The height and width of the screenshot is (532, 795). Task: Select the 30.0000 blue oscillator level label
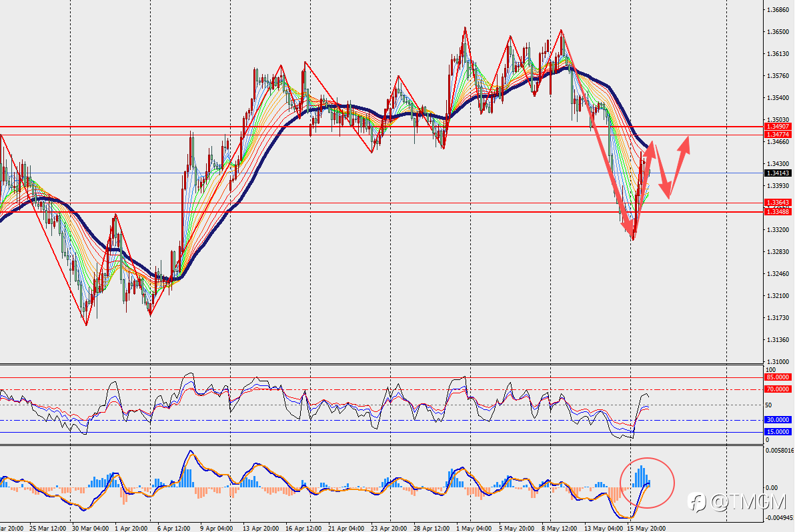tap(778, 419)
